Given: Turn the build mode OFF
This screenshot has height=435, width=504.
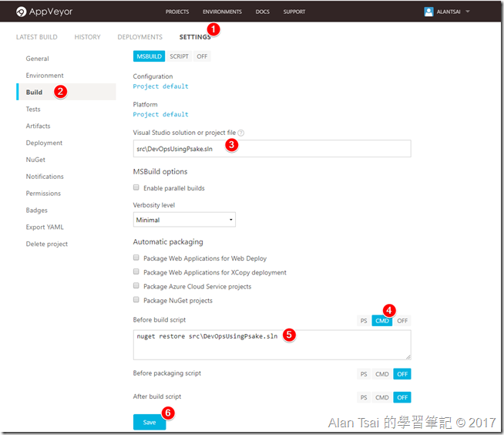Looking at the screenshot, I should [202, 56].
